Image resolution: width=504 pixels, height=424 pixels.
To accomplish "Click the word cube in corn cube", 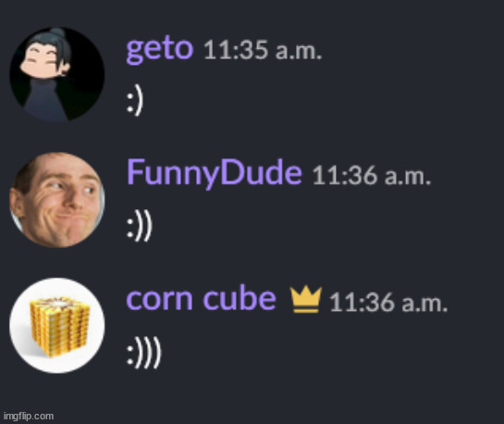I will (x=240, y=298).
